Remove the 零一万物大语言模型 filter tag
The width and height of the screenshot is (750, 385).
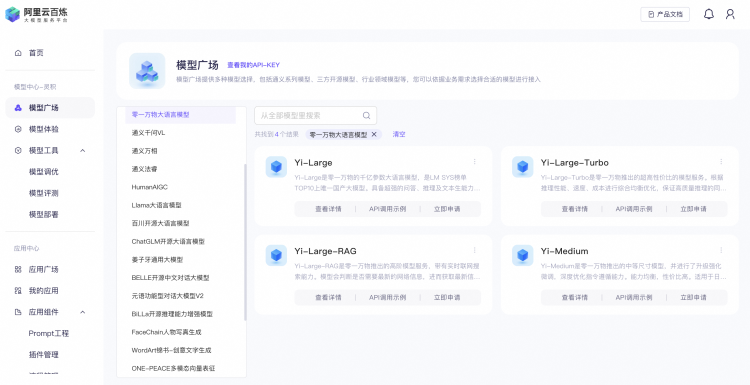(x=374, y=134)
